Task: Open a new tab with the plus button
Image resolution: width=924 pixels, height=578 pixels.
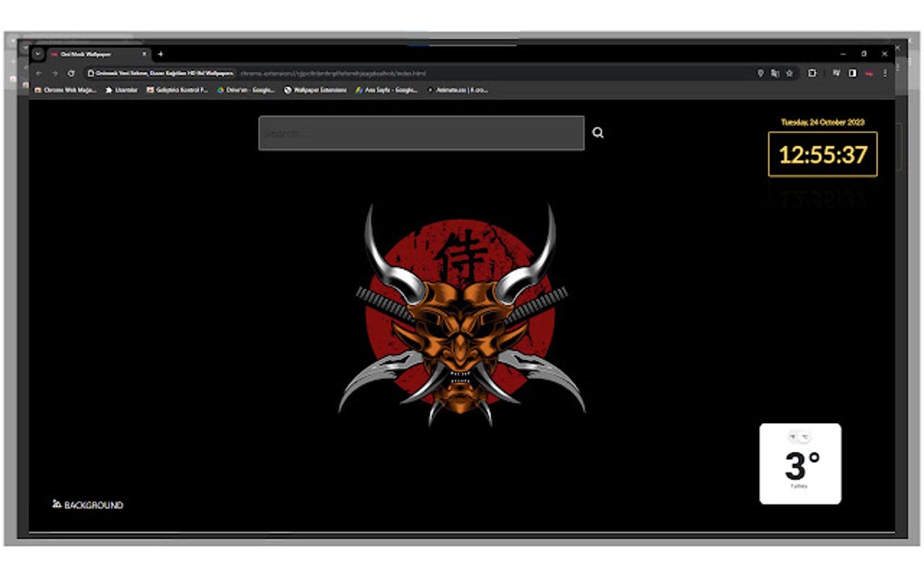Action: tap(159, 54)
